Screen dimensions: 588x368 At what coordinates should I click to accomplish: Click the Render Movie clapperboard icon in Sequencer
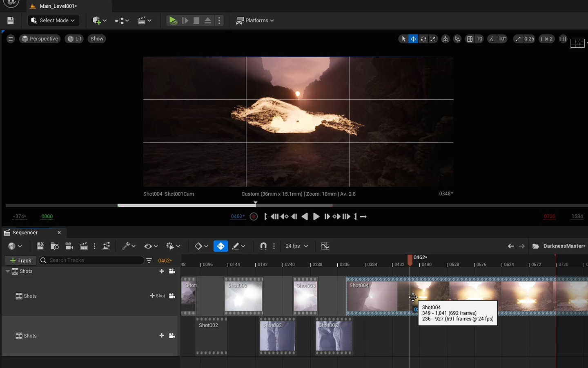[x=84, y=246]
